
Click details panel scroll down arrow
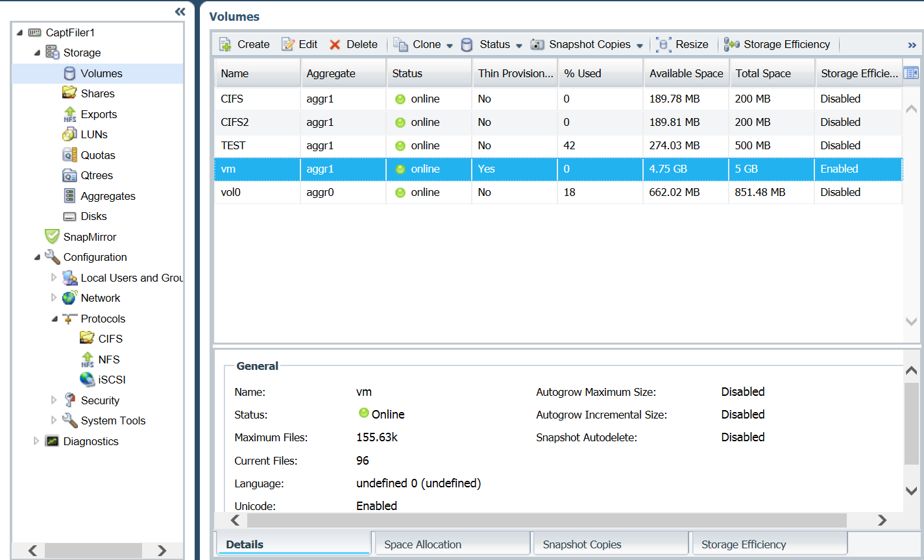tap(911, 491)
